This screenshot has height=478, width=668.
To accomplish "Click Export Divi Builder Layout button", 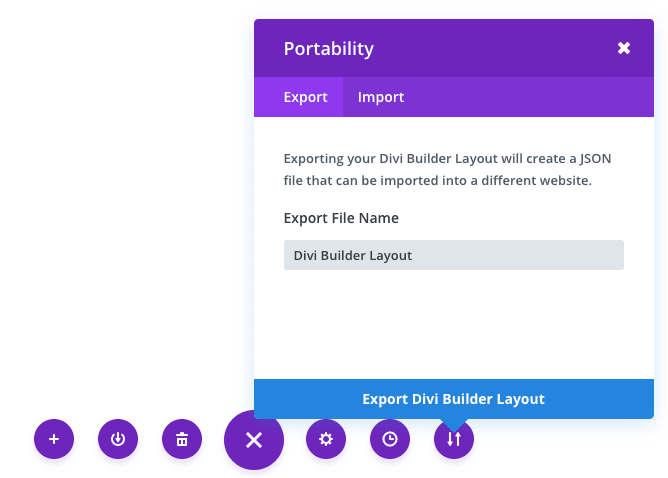I will (454, 399).
